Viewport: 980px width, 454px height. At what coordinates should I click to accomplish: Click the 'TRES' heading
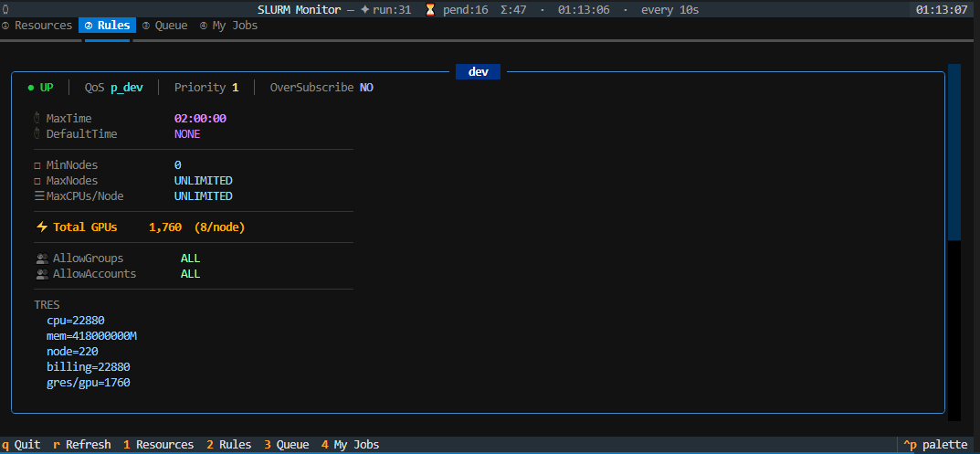[x=47, y=305]
